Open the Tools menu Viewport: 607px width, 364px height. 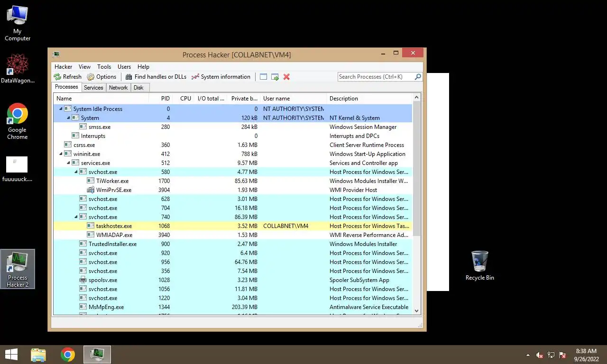click(104, 67)
